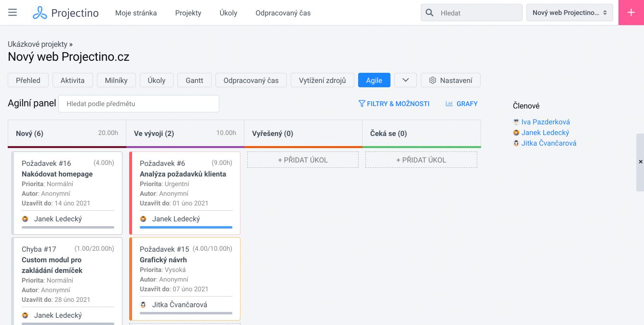The height and width of the screenshot is (325, 644).
Task: Click Chyba #17 label
Action: [39, 249]
